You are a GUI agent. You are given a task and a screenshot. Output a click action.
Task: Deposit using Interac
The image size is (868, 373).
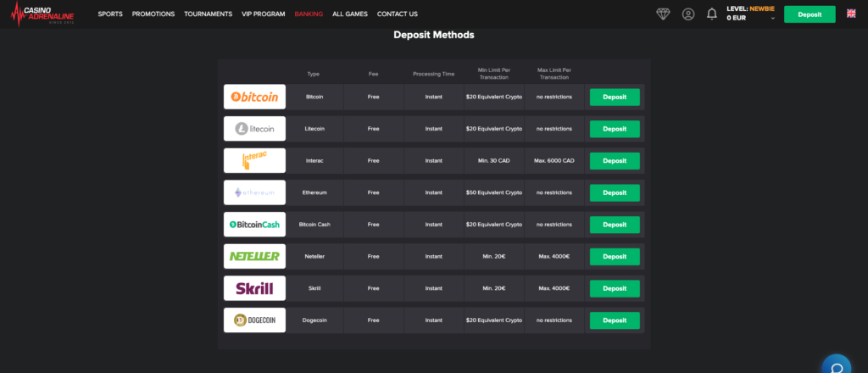click(615, 161)
